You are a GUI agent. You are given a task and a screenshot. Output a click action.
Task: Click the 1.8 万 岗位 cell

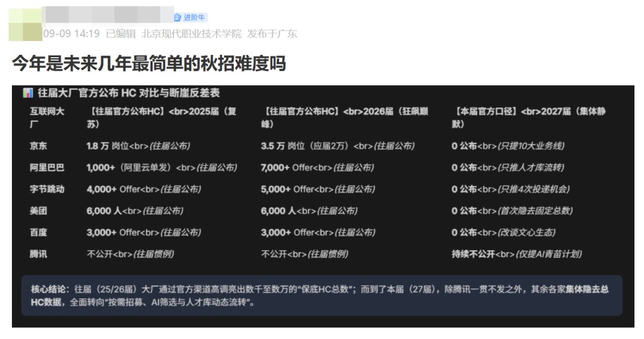click(x=138, y=146)
